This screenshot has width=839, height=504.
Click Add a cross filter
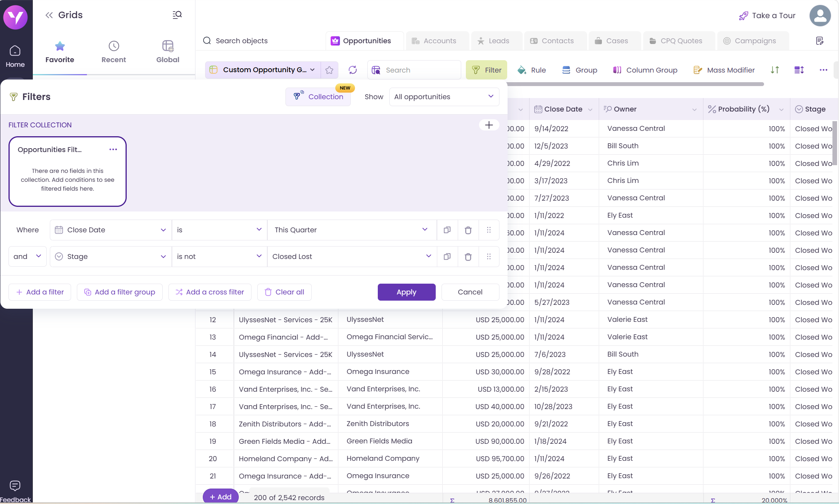210,292
